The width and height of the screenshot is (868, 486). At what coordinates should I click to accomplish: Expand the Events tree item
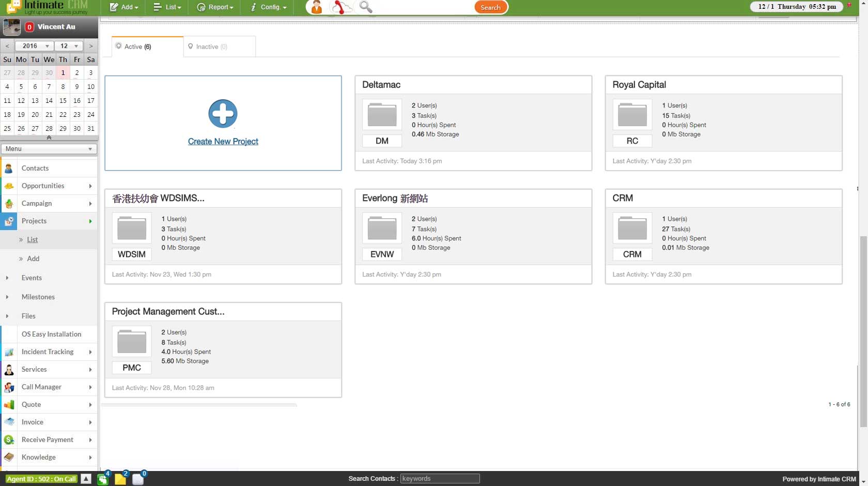coord(7,278)
